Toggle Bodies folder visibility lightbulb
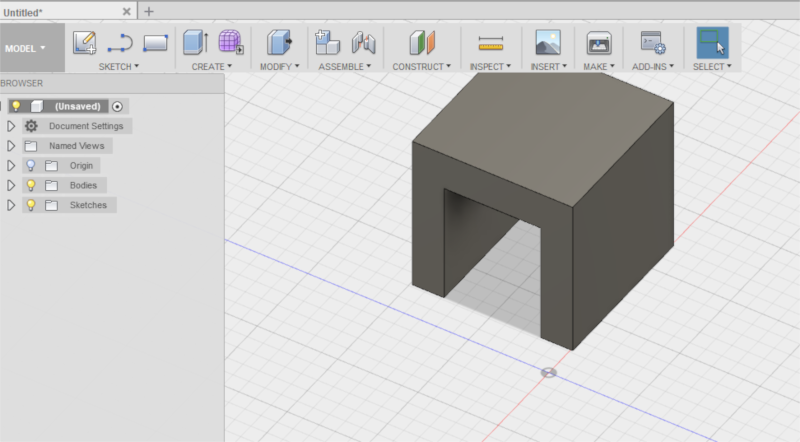The width and height of the screenshot is (800, 442). [x=31, y=185]
